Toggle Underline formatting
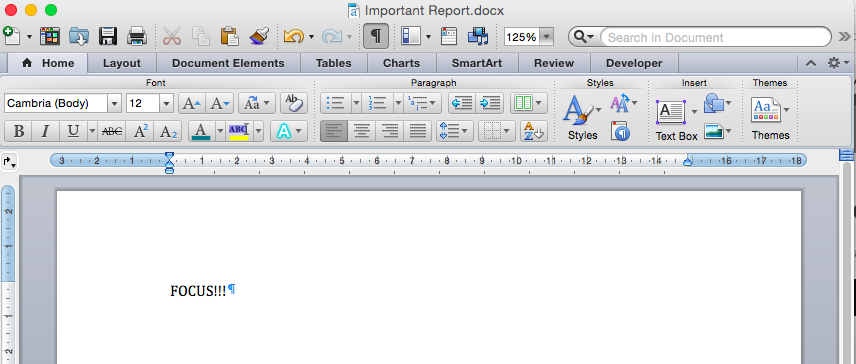 pyautogui.click(x=73, y=132)
